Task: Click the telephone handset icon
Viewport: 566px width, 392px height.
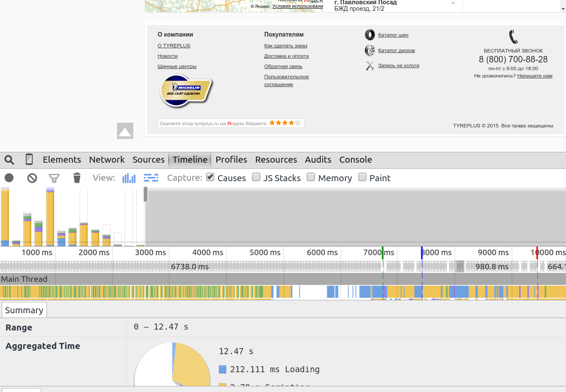Action: coord(513,37)
